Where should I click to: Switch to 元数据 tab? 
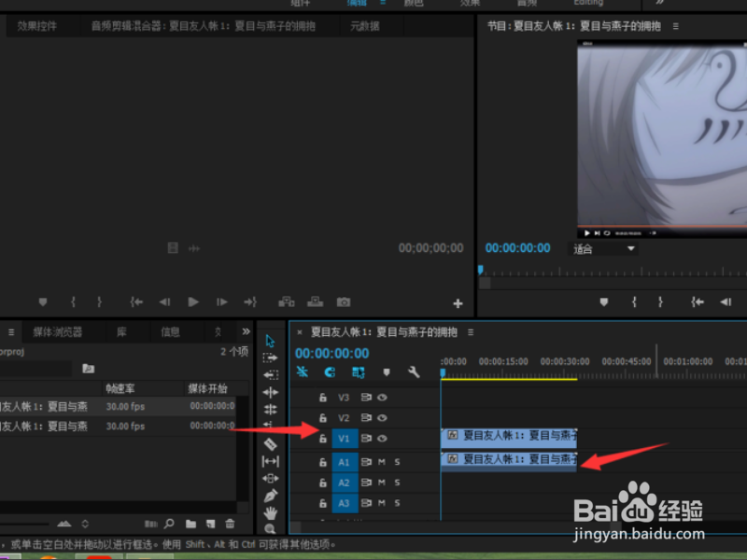coord(365,26)
